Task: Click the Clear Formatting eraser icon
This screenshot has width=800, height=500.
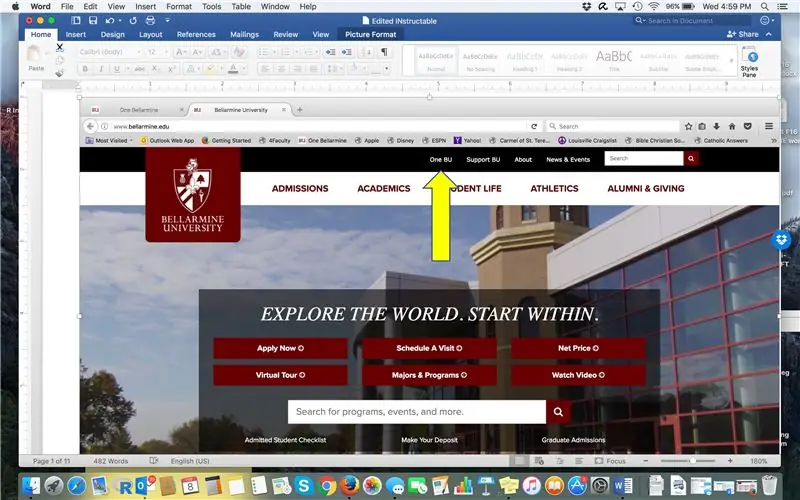Action: [x=238, y=52]
